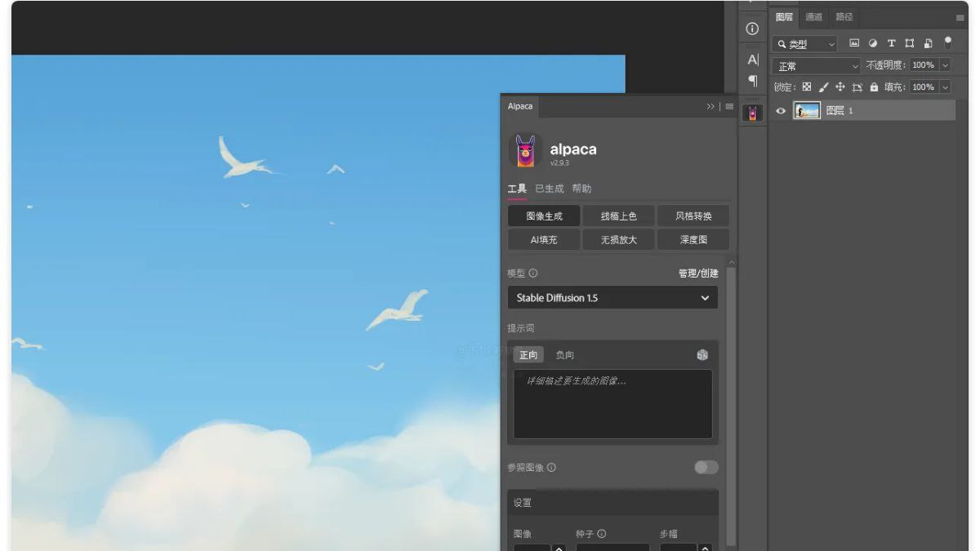Select the 图层 1 layer name
Screen dimensions: 980x551
(x=840, y=111)
